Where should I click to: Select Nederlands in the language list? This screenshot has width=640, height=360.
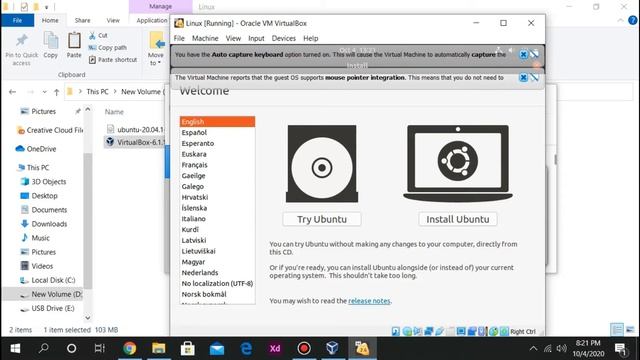pyautogui.click(x=200, y=273)
